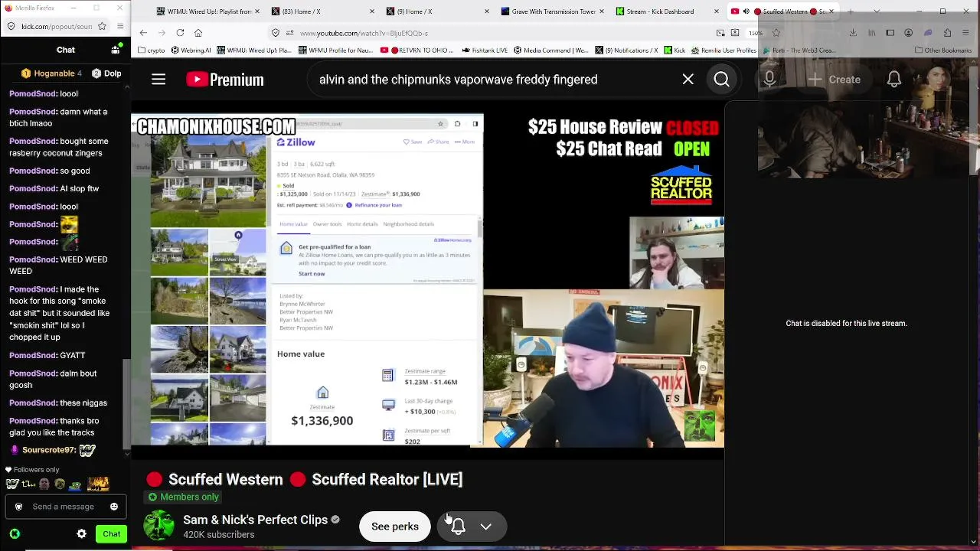Screen dimensions: 980x551
Task: Open the Firefox library icon
Action: [x=872, y=33]
